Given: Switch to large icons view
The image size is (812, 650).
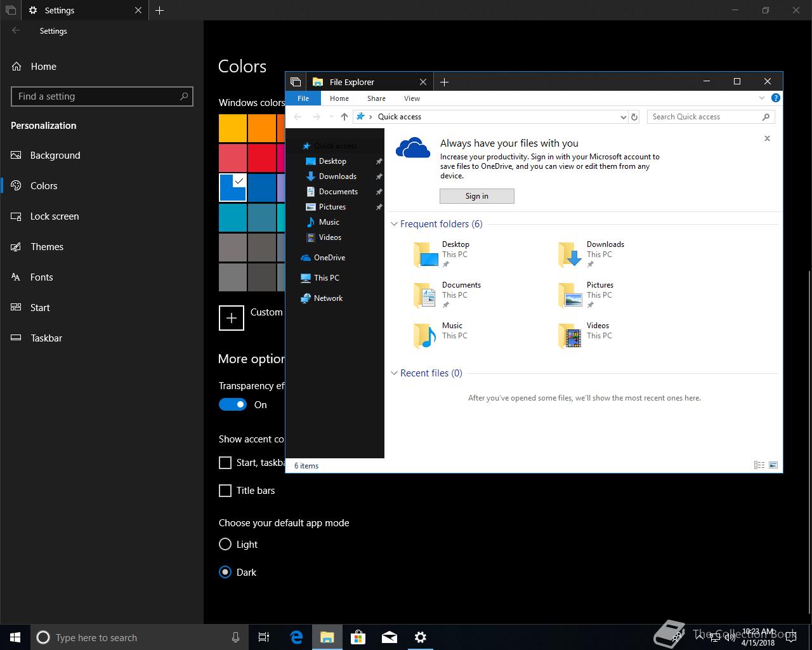Looking at the screenshot, I should (x=773, y=465).
